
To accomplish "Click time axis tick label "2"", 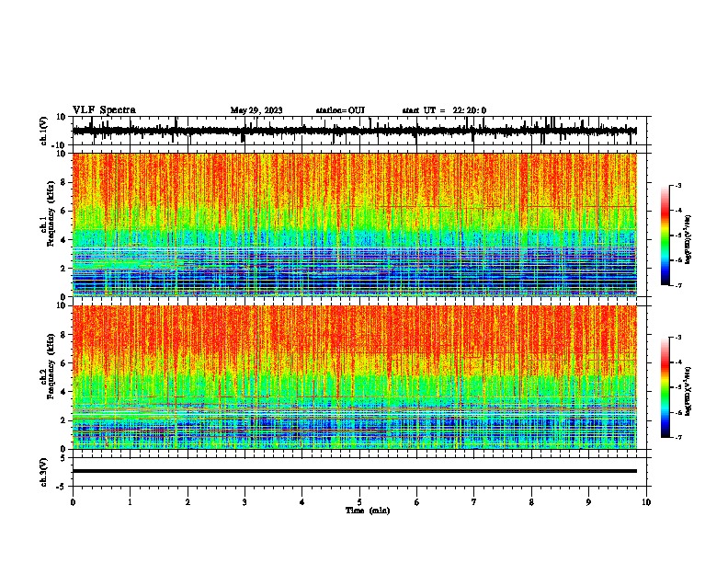I will (188, 502).
